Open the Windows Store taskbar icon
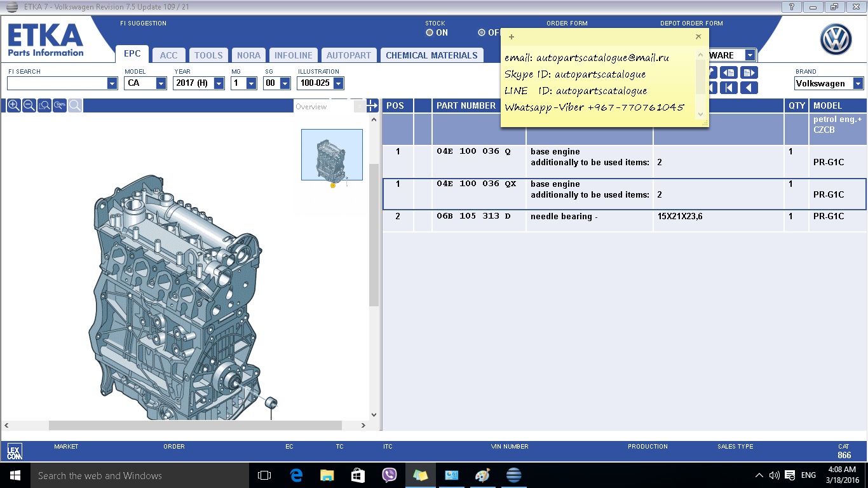This screenshot has height=488, width=868. pyautogui.click(x=358, y=475)
